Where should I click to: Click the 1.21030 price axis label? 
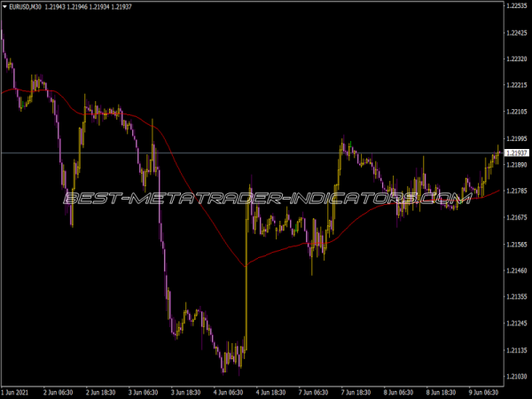pos(516,377)
